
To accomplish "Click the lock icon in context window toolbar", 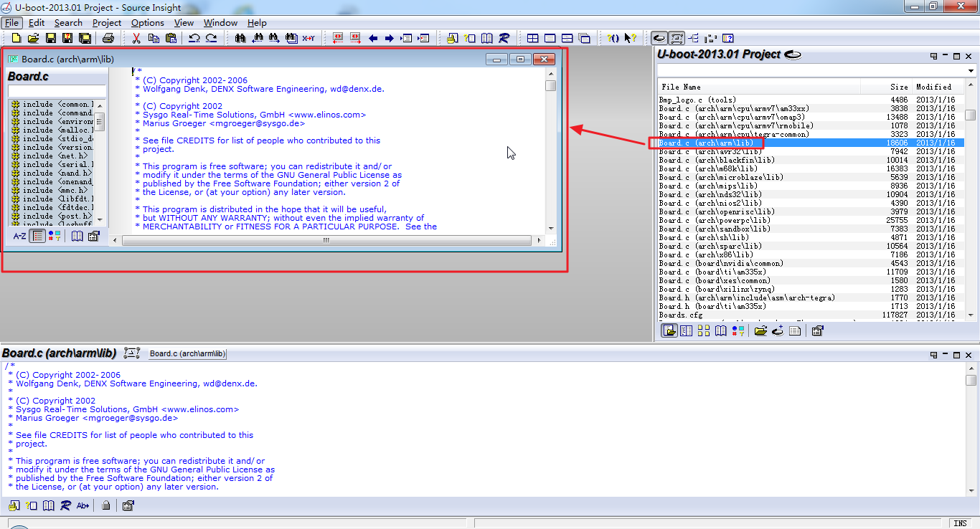I will click(x=106, y=505).
